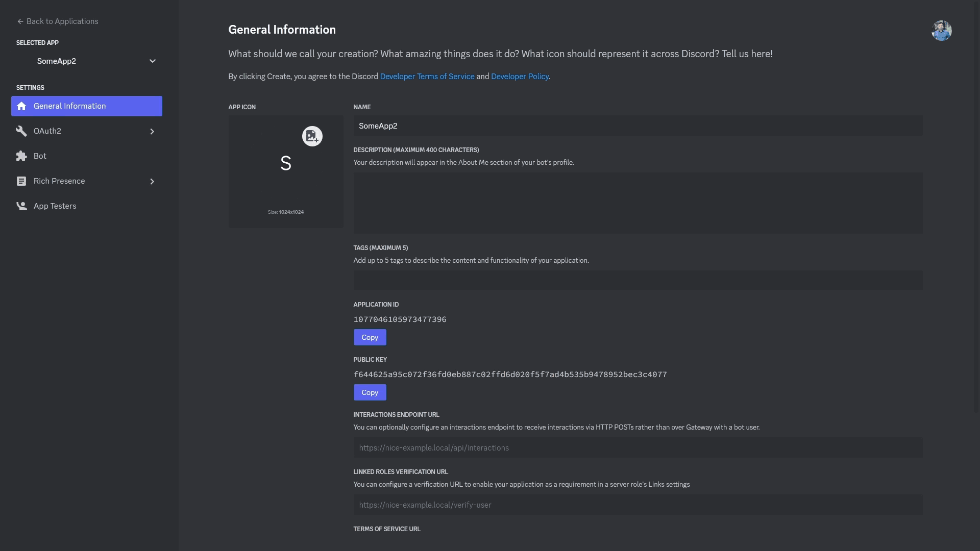Expand the SomeApp2 app selector dropdown
The image size is (980, 551).
152,61
